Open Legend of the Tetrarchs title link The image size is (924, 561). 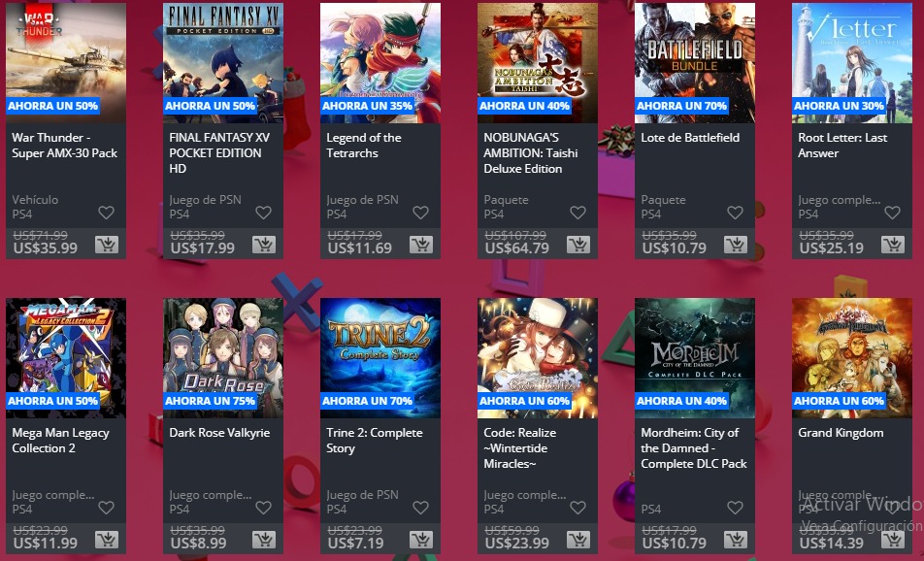click(364, 145)
